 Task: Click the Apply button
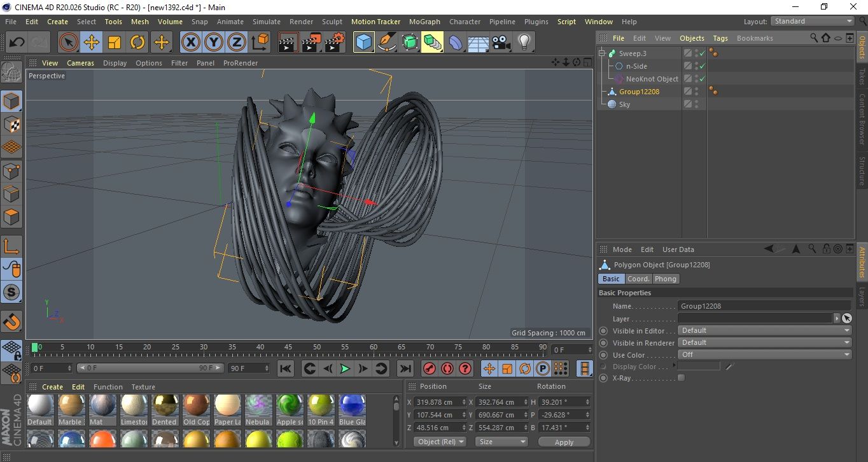(564, 442)
